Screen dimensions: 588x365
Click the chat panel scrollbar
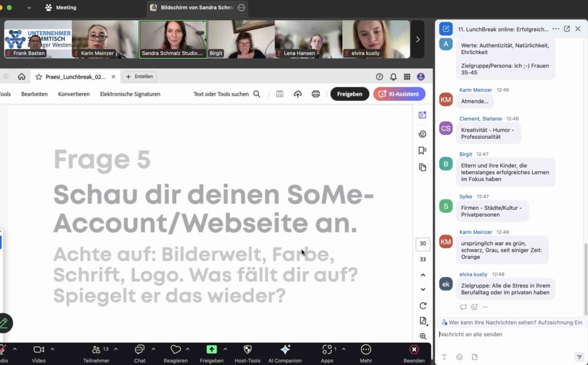(585, 279)
